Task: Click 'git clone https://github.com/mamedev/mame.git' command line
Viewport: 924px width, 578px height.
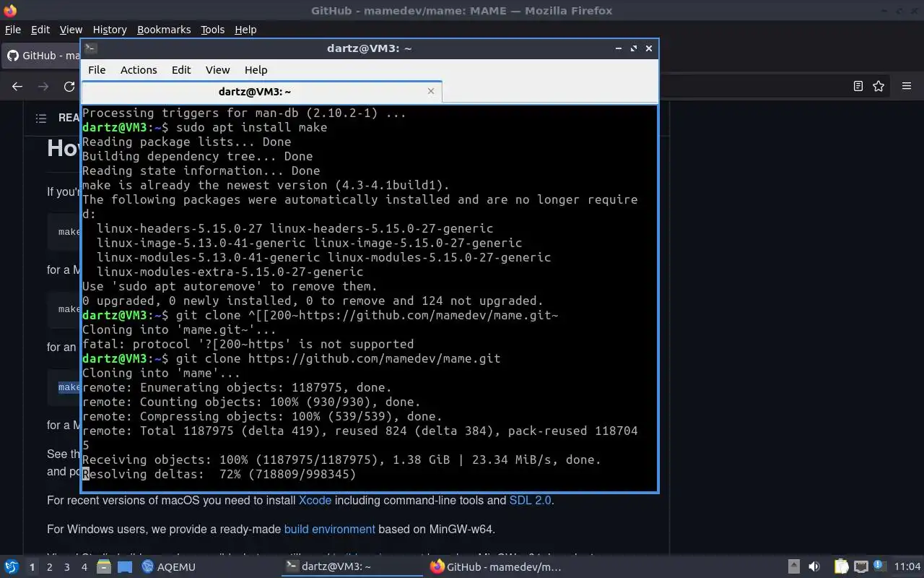Action: pos(338,358)
